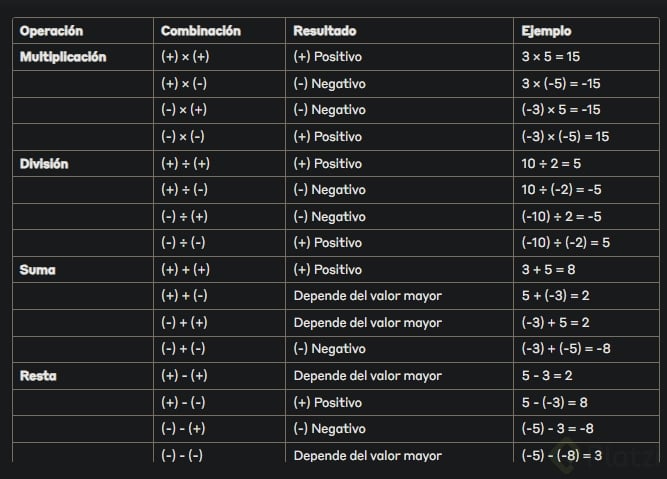The width and height of the screenshot is (667, 479).
Task: Select the Resta row label
Action: click(x=38, y=376)
